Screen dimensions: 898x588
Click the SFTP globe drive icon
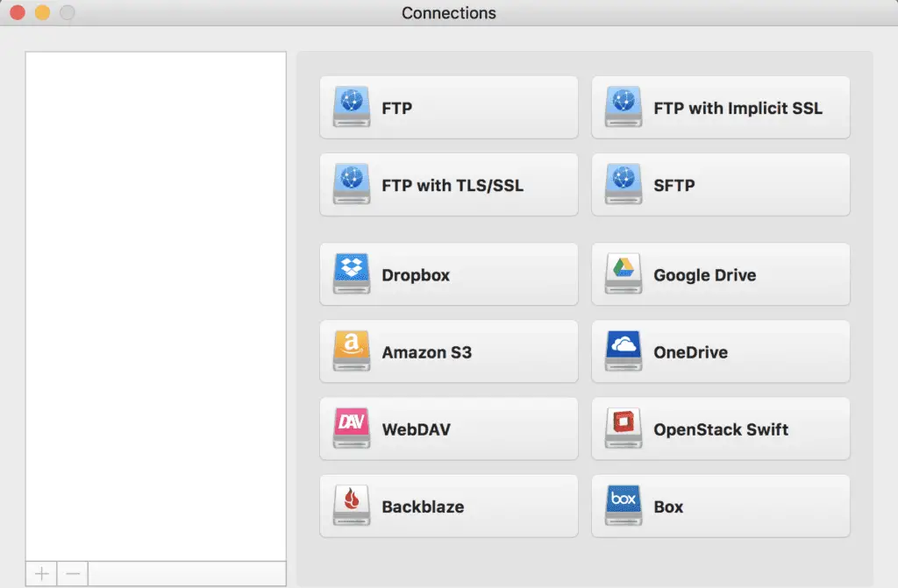[x=624, y=184]
